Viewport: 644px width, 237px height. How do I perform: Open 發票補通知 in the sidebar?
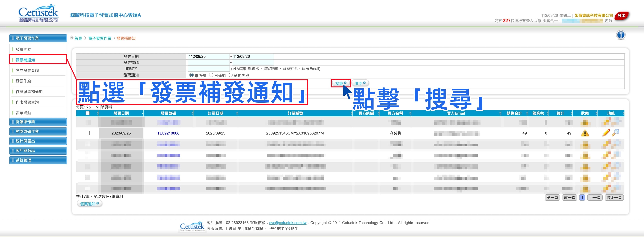(25, 60)
